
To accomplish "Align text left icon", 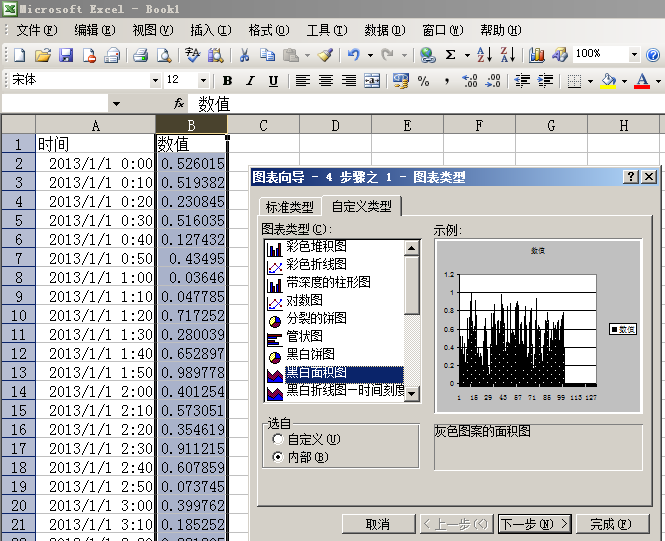I will (x=302, y=81).
